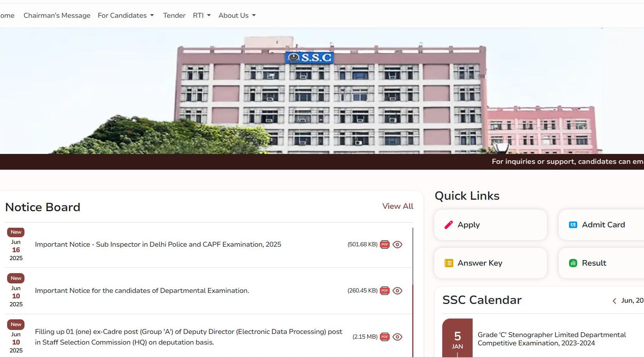
Task: Open Grade 'C' Stenographer calendar entry
Action: coord(552,339)
